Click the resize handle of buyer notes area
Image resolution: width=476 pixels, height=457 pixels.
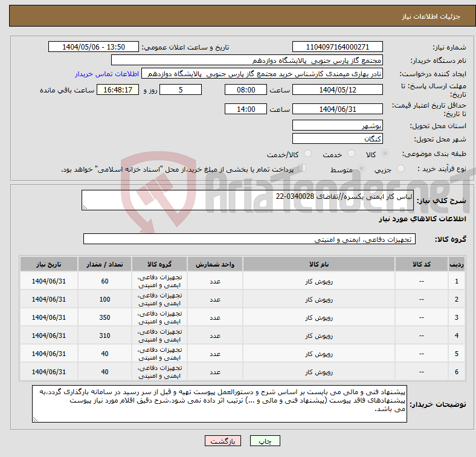point(35,420)
